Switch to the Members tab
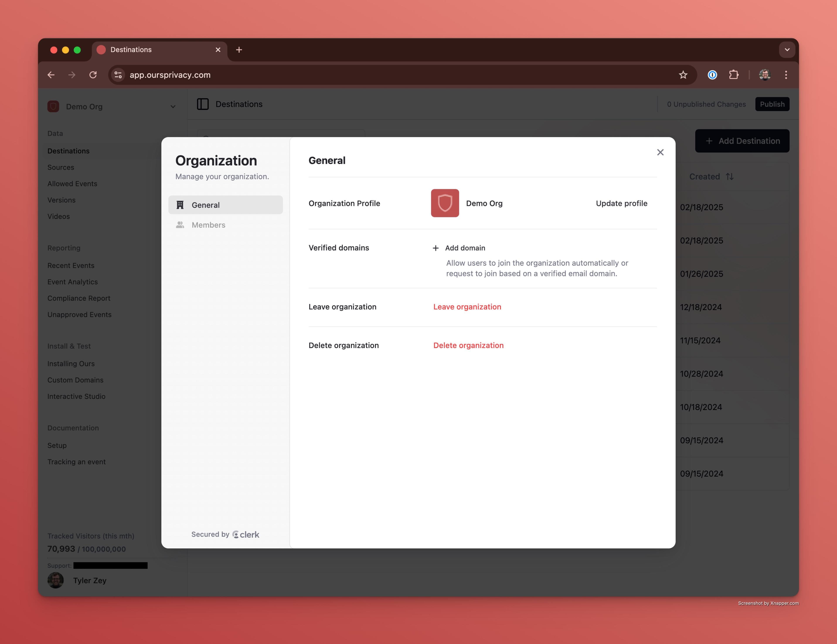Screen dimensions: 837x644 click(x=208, y=225)
